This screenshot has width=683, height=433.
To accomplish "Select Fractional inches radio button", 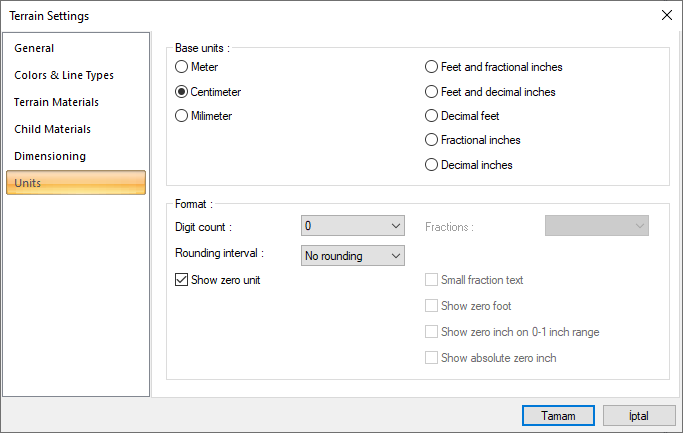I will click(432, 140).
